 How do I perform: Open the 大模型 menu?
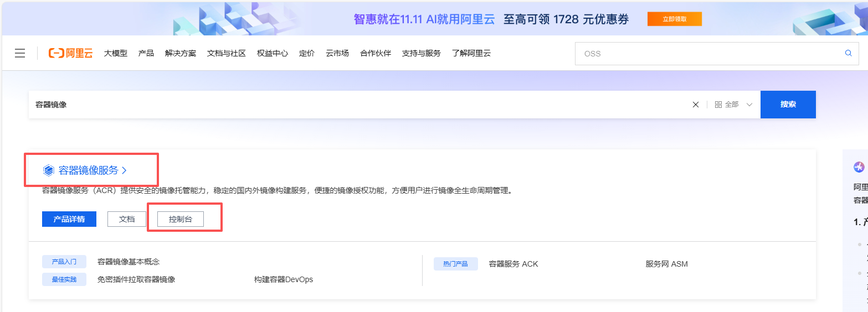[x=116, y=53]
